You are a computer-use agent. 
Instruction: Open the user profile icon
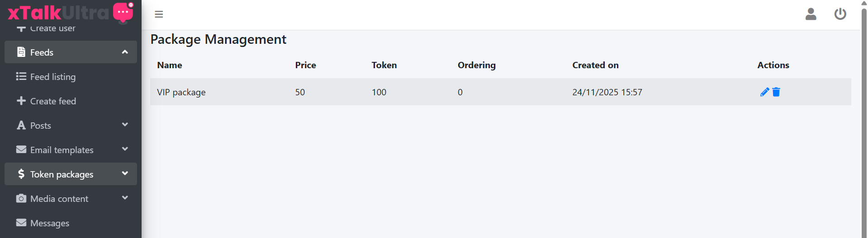811,14
